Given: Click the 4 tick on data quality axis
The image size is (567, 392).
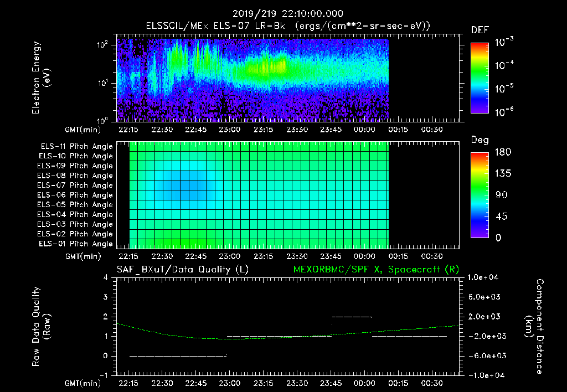Looking at the screenshot, I should tap(106, 277).
